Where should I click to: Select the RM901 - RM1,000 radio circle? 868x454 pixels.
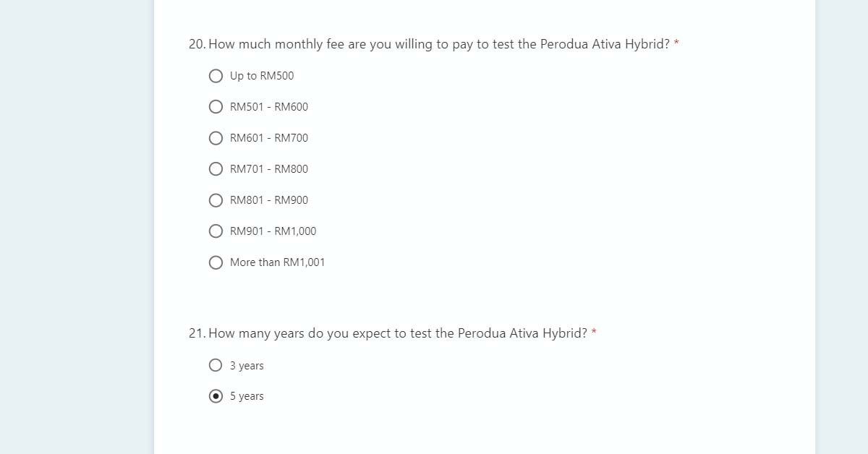(x=216, y=231)
